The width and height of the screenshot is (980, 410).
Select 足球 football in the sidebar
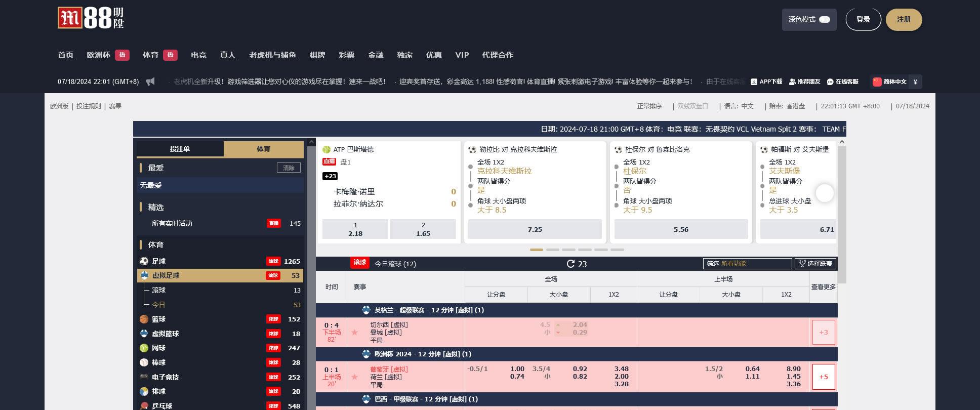click(x=220, y=261)
